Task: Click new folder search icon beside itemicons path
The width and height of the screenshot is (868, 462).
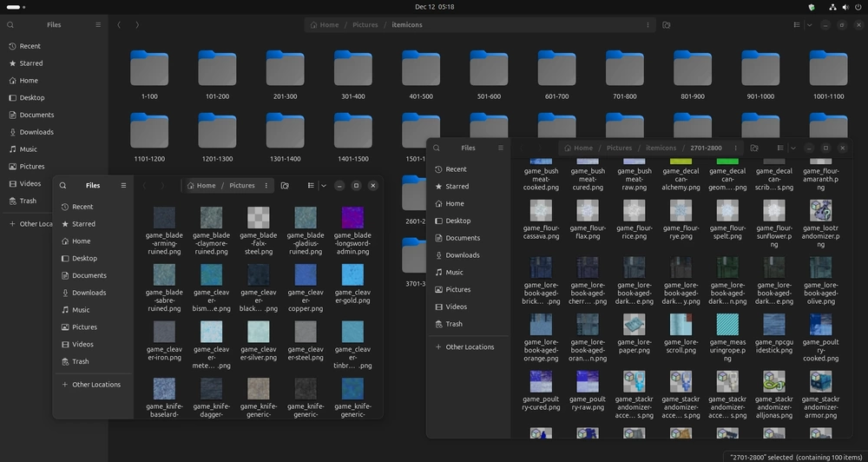Action: pyautogui.click(x=666, y=25)
